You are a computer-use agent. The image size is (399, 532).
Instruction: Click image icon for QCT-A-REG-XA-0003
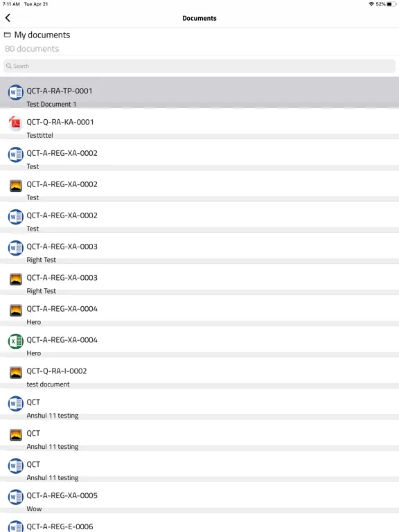16,279
